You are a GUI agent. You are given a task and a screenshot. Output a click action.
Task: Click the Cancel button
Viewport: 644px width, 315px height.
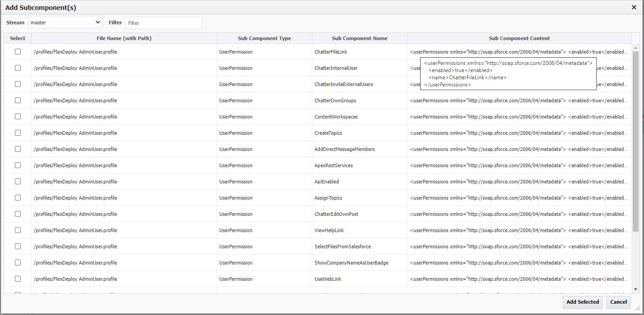point(618,302)
